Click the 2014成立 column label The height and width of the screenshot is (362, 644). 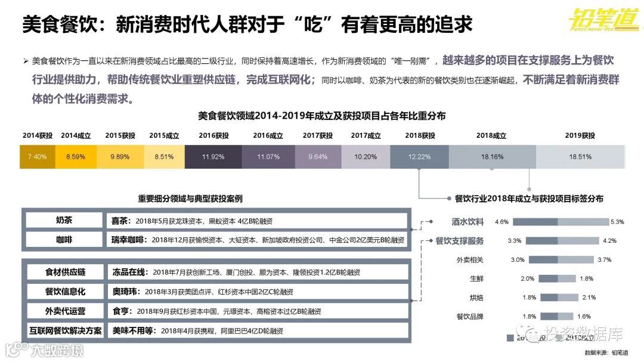tap(76, 135)
